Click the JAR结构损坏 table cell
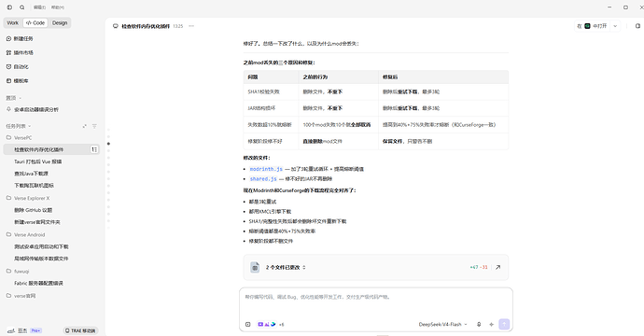This screenshot has width=644, height=336. [x=271, y=108]
